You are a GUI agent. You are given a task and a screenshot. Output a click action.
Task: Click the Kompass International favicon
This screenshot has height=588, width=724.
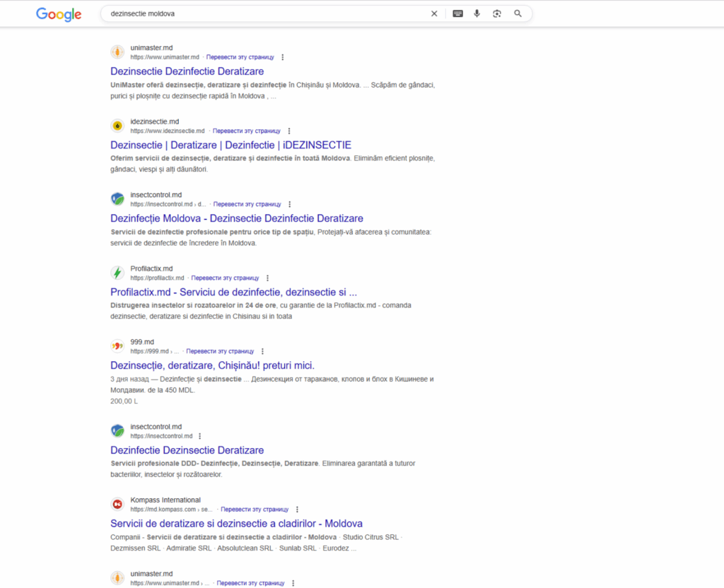pos(117,504)
